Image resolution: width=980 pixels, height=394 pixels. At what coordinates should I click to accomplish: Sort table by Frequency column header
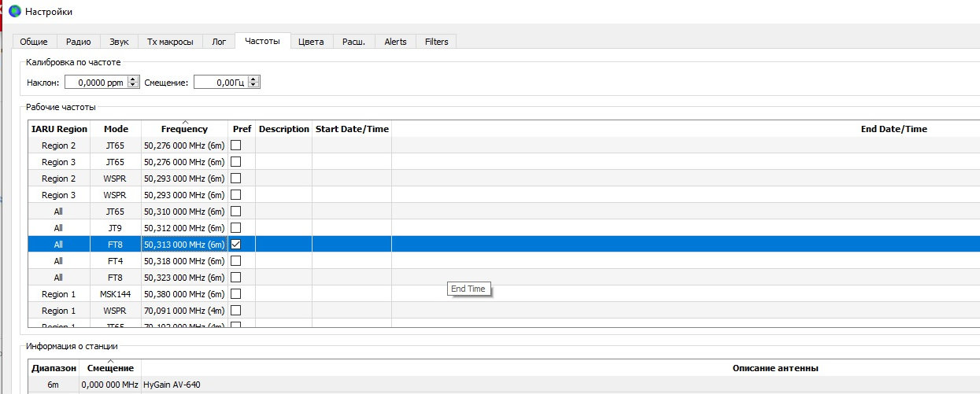184,129
